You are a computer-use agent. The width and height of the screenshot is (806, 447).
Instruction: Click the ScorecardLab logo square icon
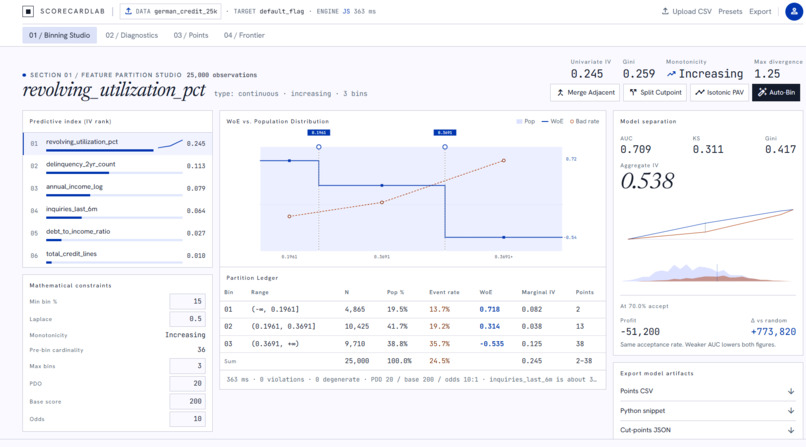[x=28, y=11]
